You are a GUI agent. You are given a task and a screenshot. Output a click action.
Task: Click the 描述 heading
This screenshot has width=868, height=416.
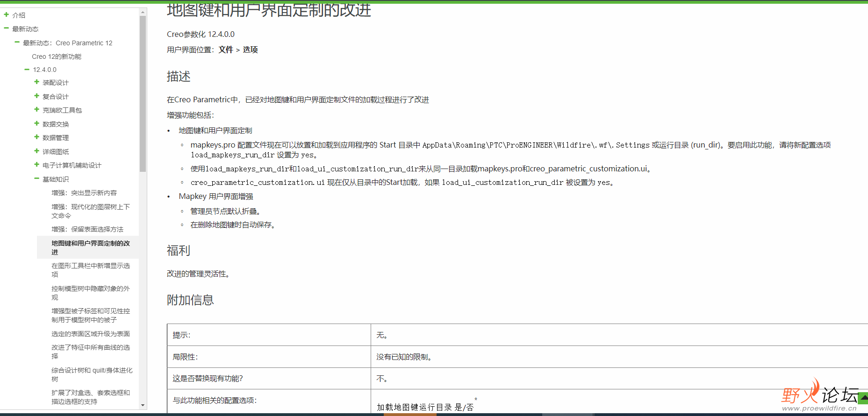pyautogui.click(x=179, y=77)
